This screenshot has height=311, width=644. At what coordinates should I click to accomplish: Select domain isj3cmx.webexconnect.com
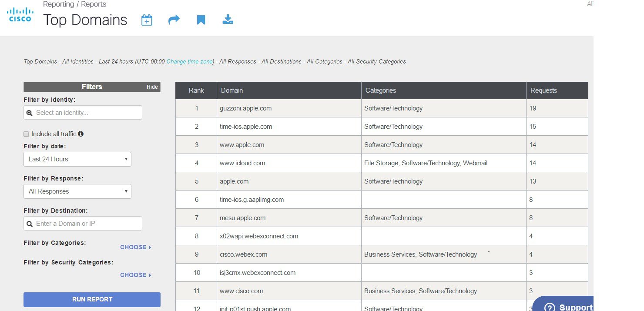pyautogui.click(x=258, y=273)
